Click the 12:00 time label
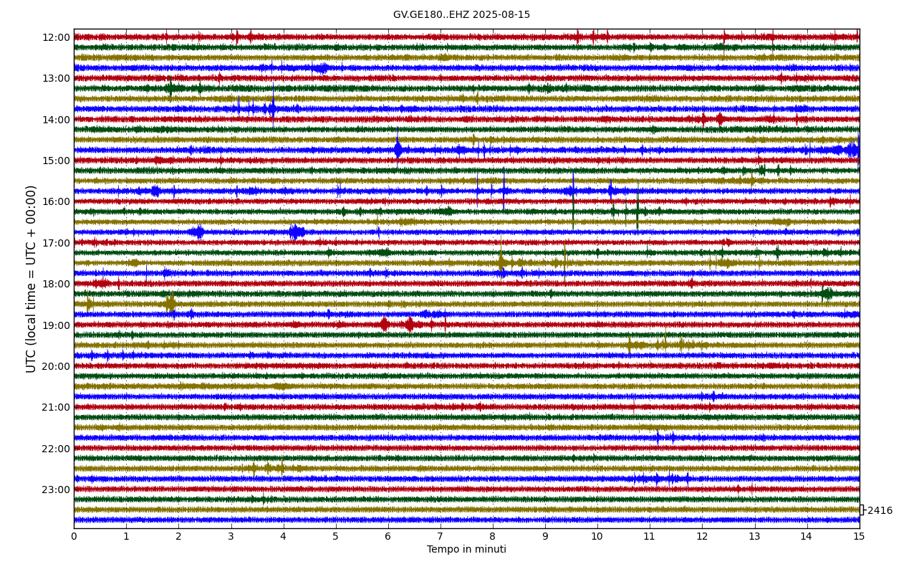 pos(56,37)
